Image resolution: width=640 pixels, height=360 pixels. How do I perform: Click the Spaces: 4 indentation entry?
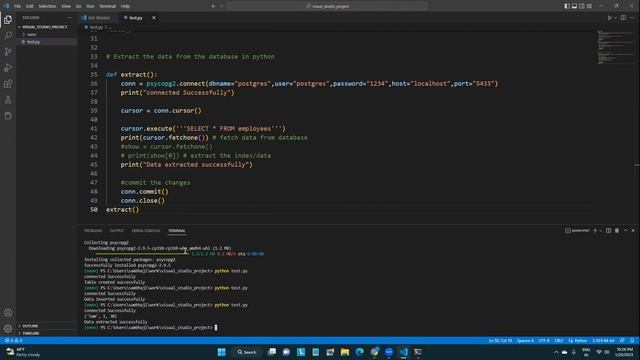tap(525, 340)
